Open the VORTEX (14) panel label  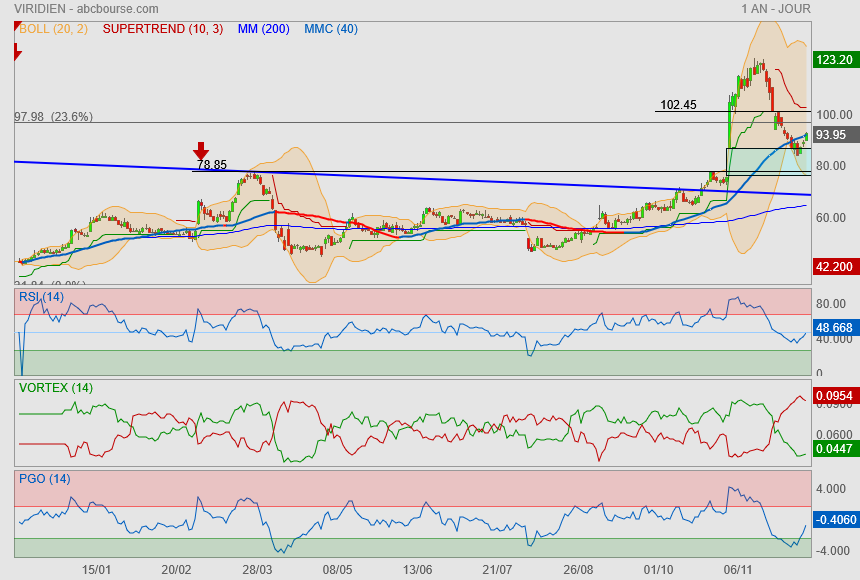coord(56,388)
